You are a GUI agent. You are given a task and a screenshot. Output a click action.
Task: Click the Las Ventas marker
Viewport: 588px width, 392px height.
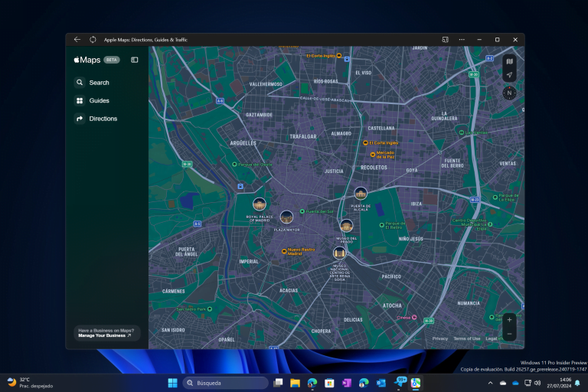(x=462, y=132)
